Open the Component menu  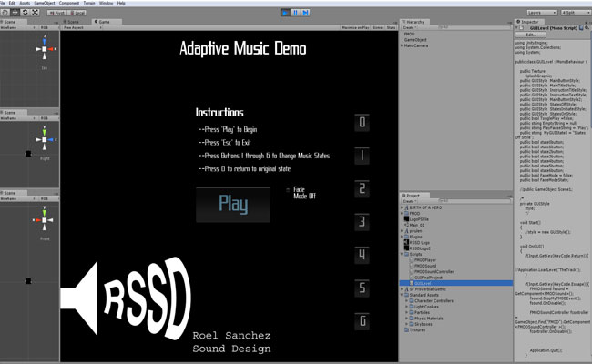pyautogui.click(x=69, y=3)
